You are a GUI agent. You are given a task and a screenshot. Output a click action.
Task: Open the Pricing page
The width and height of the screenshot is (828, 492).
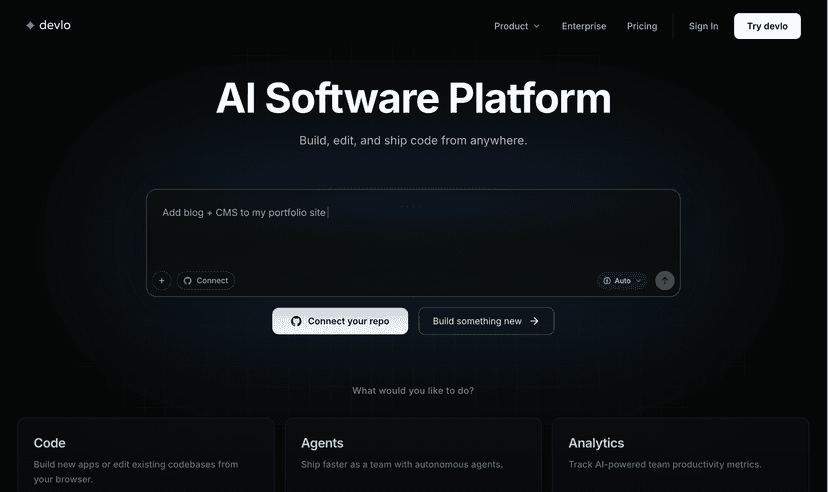pos(642,26)
